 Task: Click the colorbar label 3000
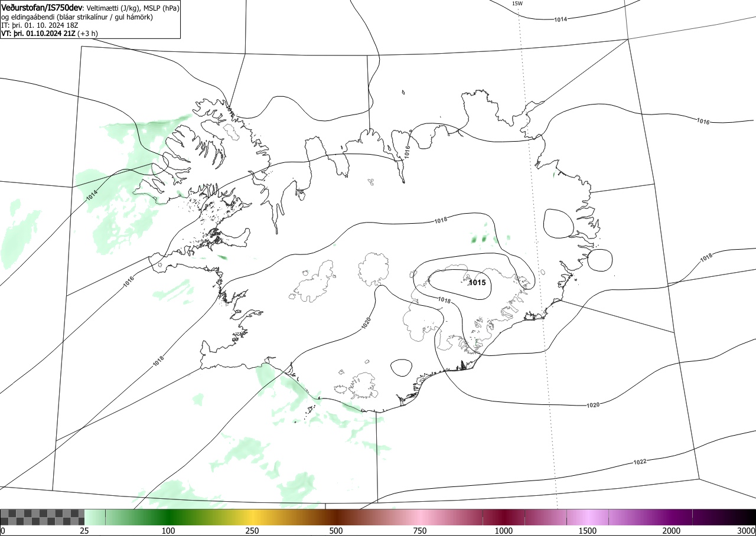(x=747, y=531)
